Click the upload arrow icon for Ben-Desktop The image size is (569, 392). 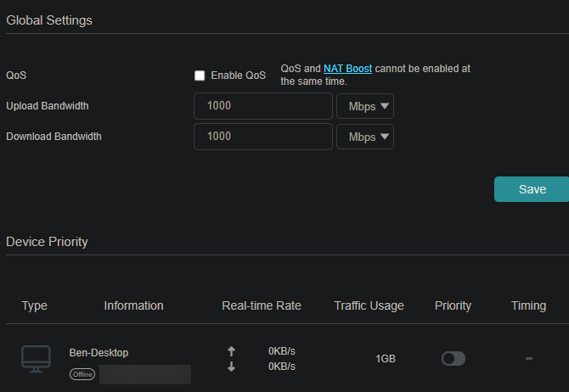pyautogui.click(x=232, y=351)
